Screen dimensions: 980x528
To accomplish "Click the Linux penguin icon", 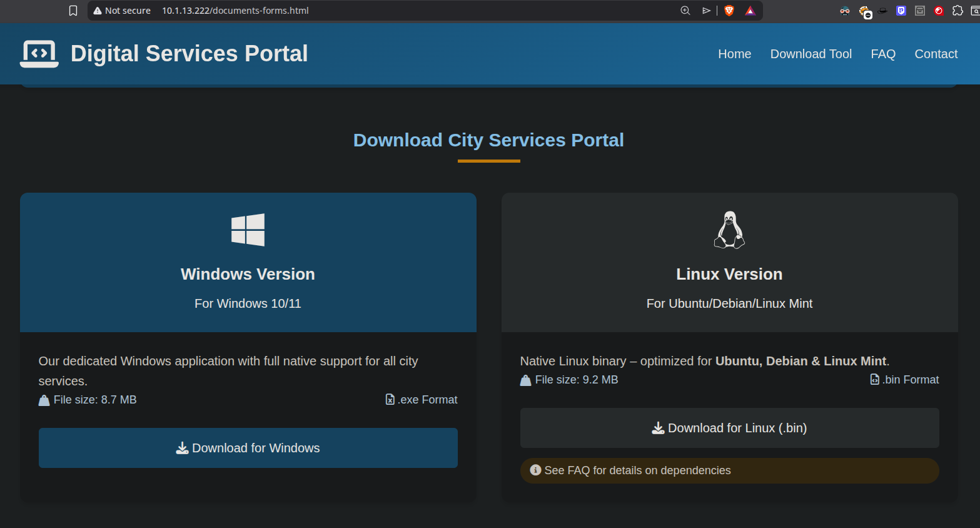I will (729, 230).
